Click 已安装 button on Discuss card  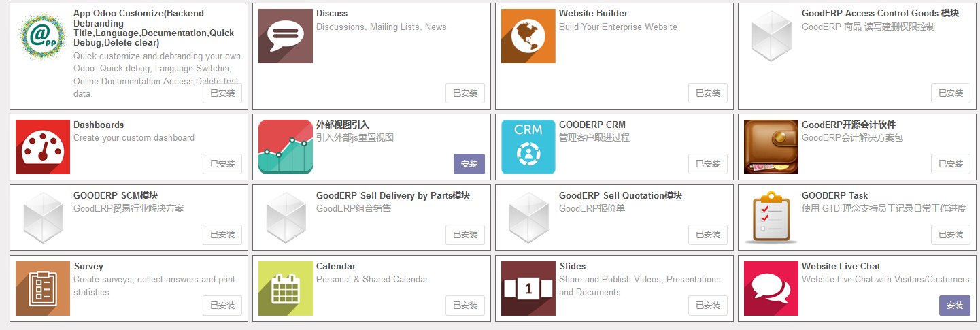tap(465, 93)
